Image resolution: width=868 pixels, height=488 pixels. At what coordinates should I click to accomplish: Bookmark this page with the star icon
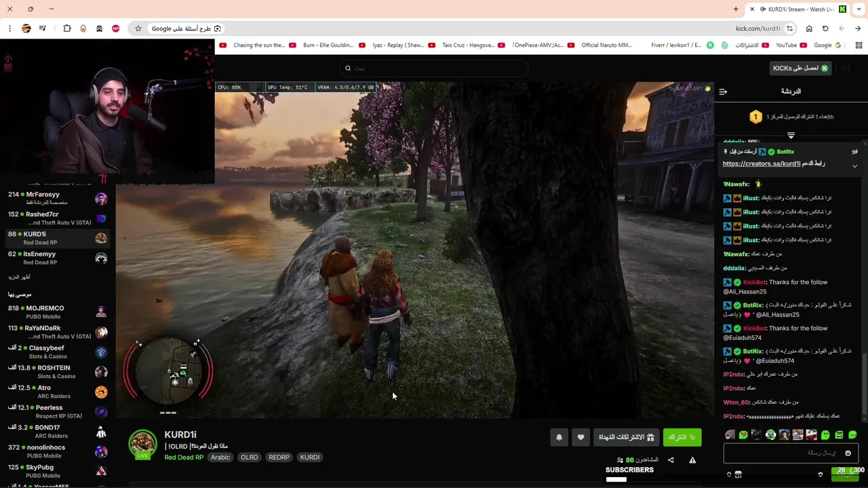click(x=138, y=28)
